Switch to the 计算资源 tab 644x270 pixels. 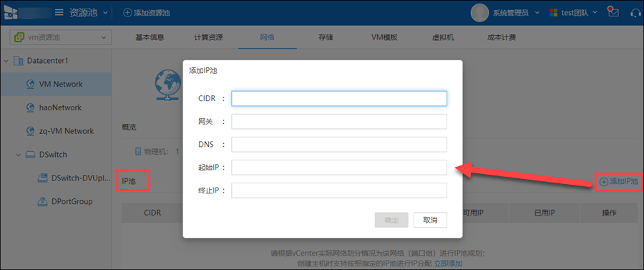208,37
